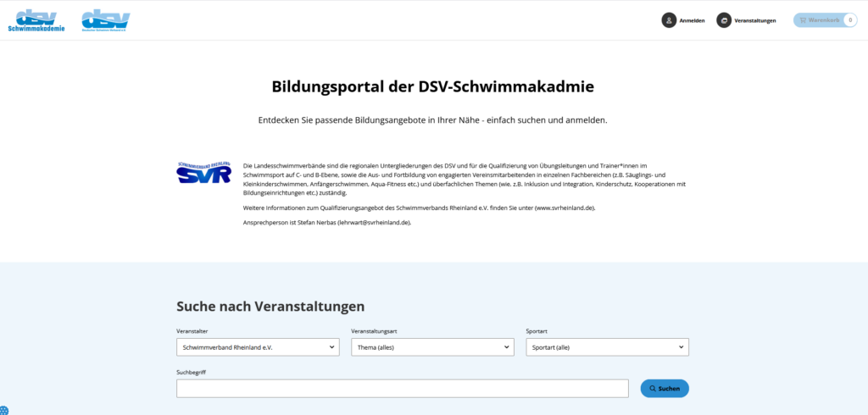This screenshot has height=415, width=868.
Task: Click the Deutscher Schwimm-Verband logo
Action: 105,20
